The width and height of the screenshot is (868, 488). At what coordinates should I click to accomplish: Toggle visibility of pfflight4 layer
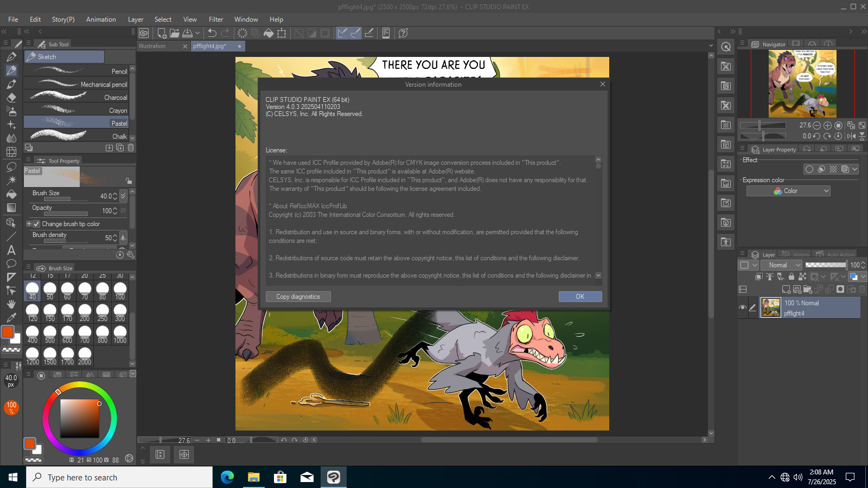[x=743, y=307]
